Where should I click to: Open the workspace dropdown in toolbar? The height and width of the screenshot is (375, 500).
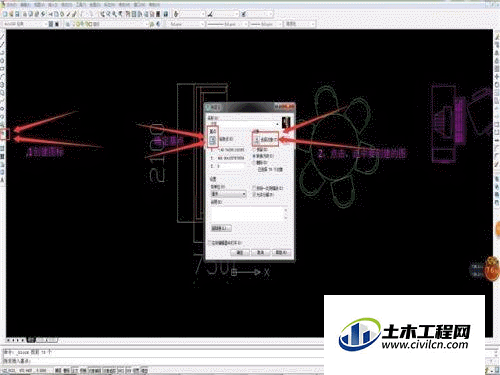[x=24, y=24]
